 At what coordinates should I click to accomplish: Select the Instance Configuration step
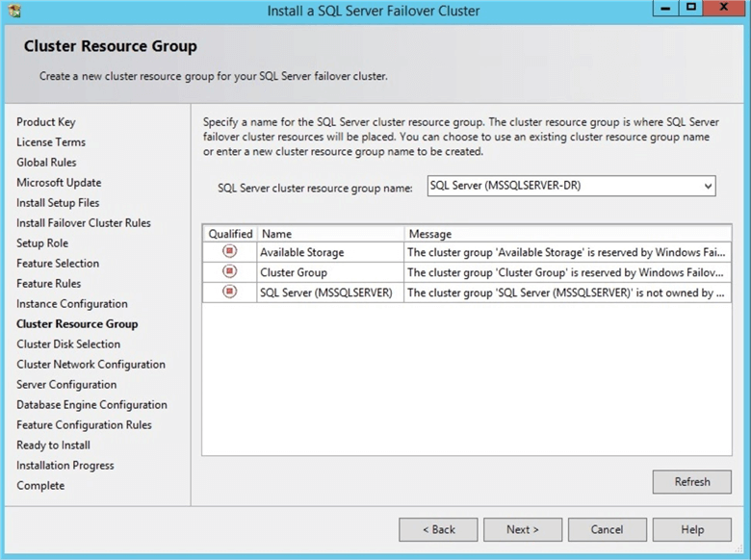click(x=72, y=304)
